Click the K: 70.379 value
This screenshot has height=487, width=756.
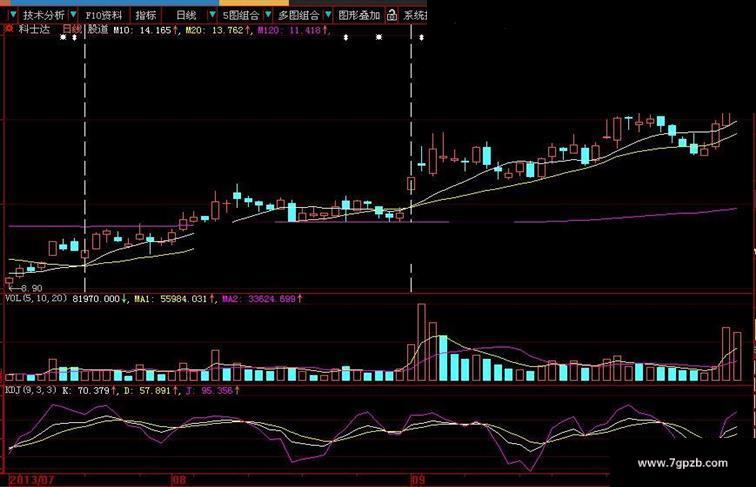86,390
